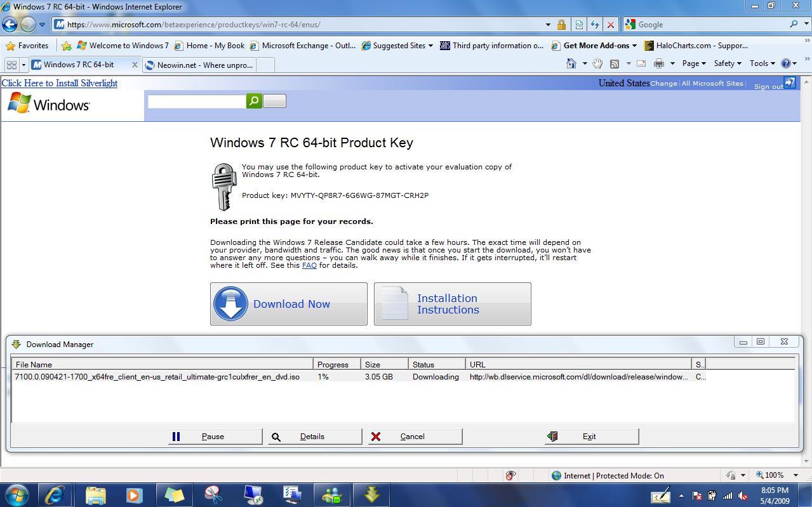The height and width of the screenshot is (507, 812).
Task: Click the red Stop loading icon
Action: [x=611, y=25]
